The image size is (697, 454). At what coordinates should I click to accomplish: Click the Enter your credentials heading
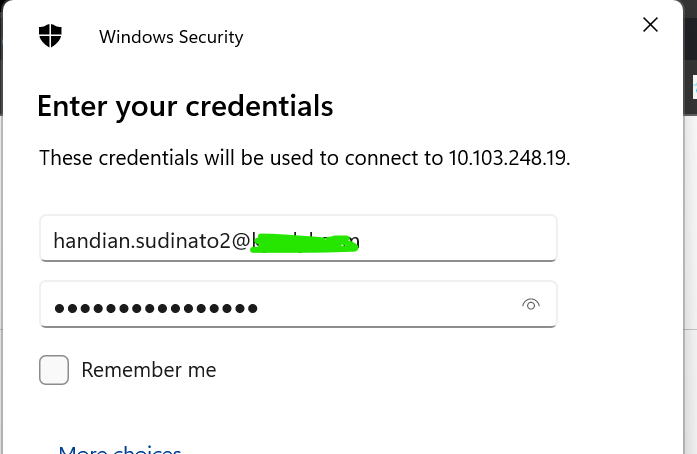(185, 106)
